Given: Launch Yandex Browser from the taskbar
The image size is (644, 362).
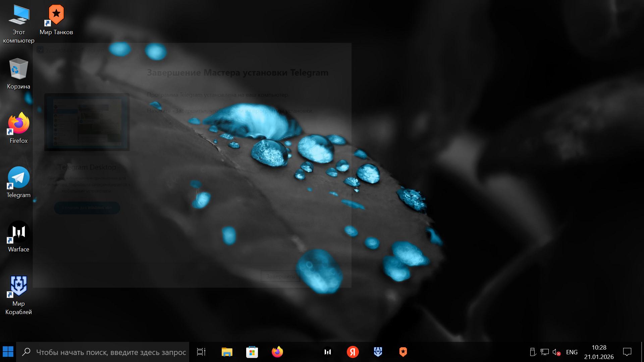Looking at the screenshot, I should [353, 352].
